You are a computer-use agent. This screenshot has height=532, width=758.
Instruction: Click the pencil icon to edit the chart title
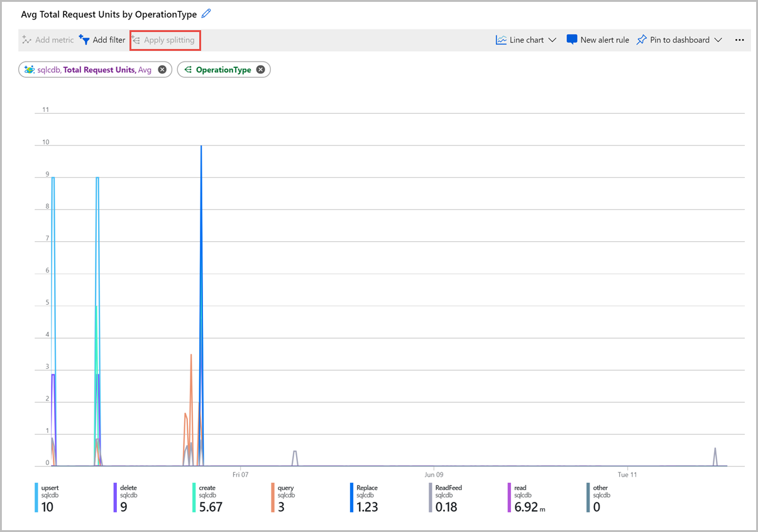coord(206,14)
